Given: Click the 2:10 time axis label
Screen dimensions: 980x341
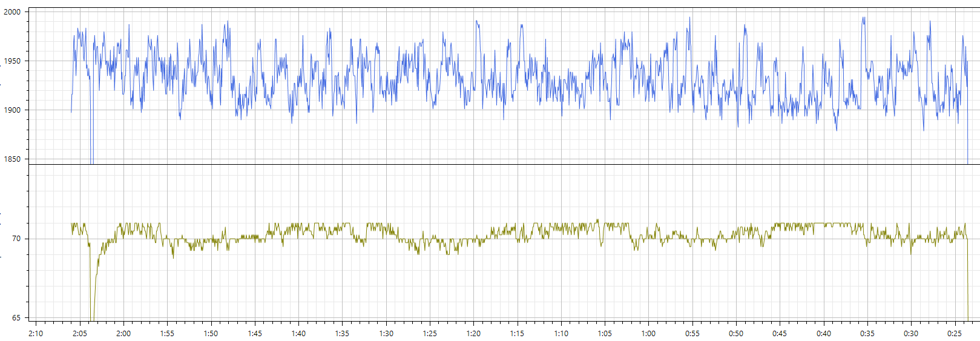Looking at the screenshot, I should [36, 334].
